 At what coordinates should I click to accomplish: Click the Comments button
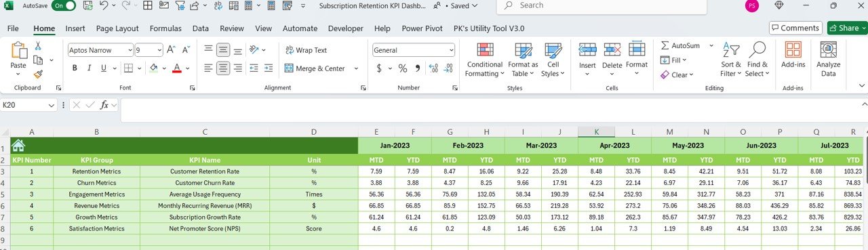click(795, 28)
